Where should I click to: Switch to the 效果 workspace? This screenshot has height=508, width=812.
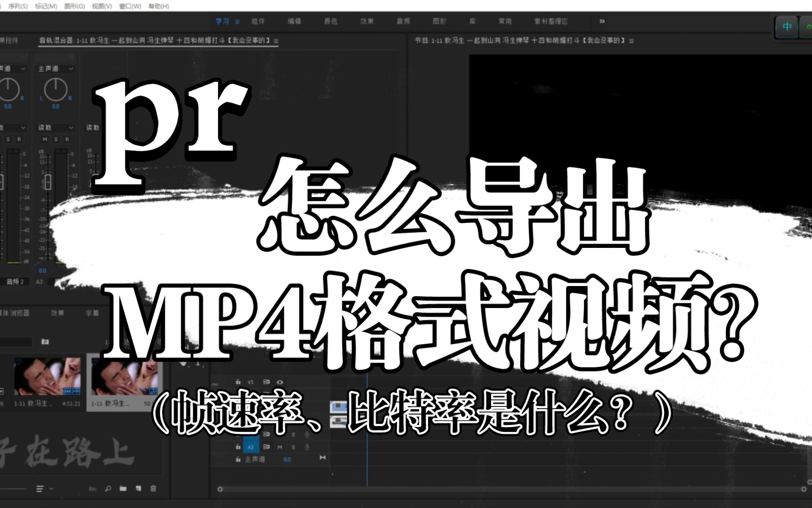(367, 21)
